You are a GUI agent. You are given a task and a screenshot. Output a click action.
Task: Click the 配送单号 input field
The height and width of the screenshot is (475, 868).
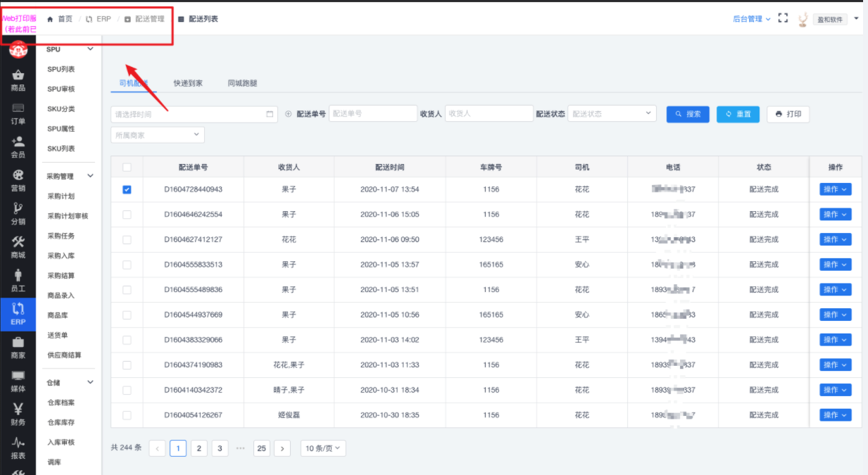(373, 113)
